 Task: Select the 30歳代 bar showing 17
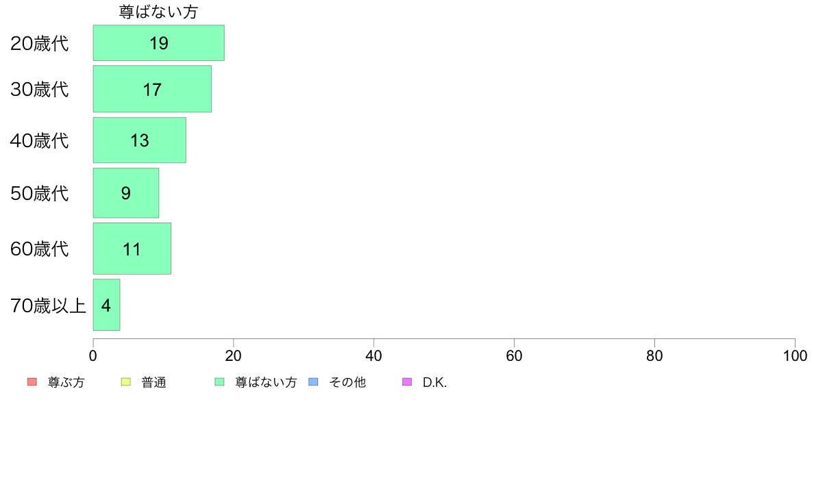point(152,89)
